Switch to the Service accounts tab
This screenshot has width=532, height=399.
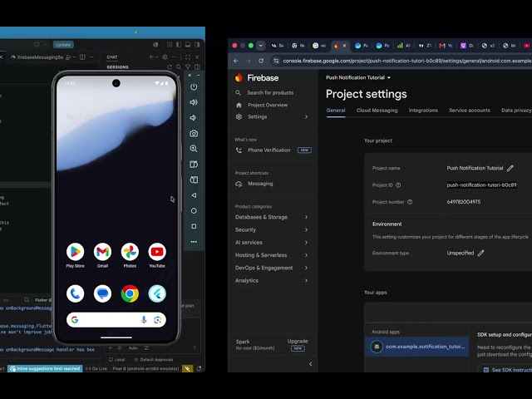point(469,111)
